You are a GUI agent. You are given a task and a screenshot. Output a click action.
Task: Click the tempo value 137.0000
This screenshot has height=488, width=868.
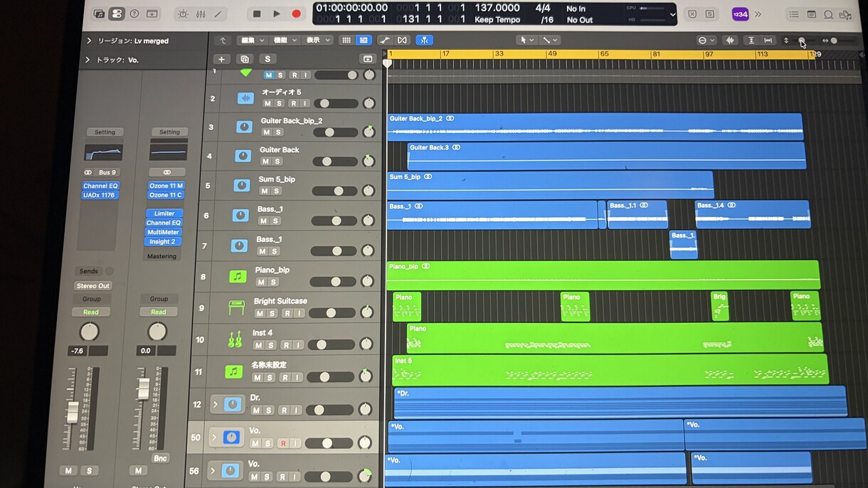(x=497, y=8)
